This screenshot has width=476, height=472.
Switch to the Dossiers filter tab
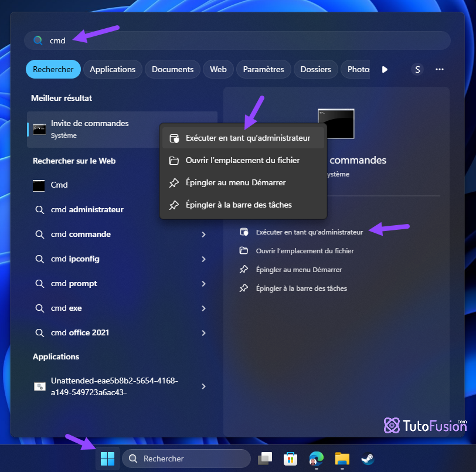tap(316, 69)
